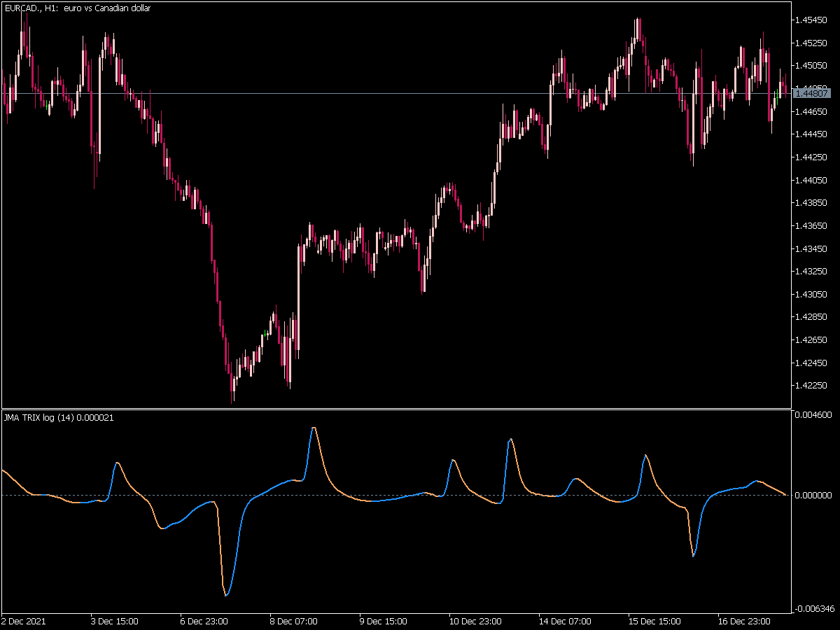Click the chart title 'EURCAD., H1: euro vs Canadian dollar'
Viewport: 840px width, 630px height.
coord(77,8)
